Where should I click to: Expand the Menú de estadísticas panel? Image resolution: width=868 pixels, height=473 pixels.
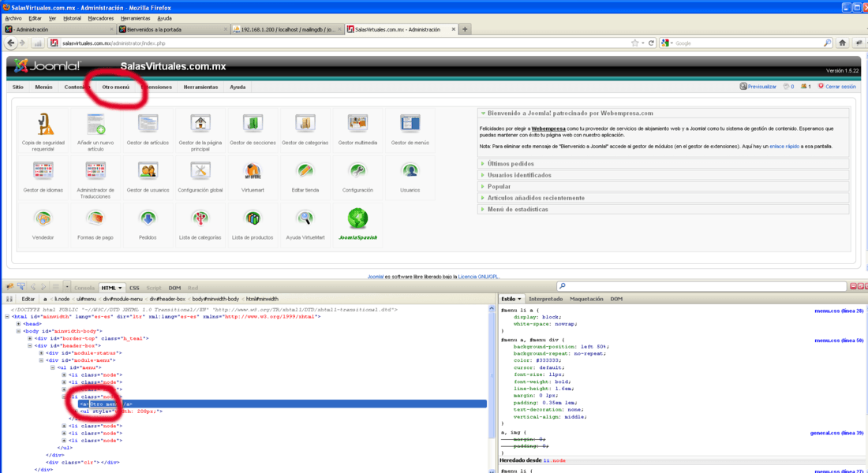(663, 209)
